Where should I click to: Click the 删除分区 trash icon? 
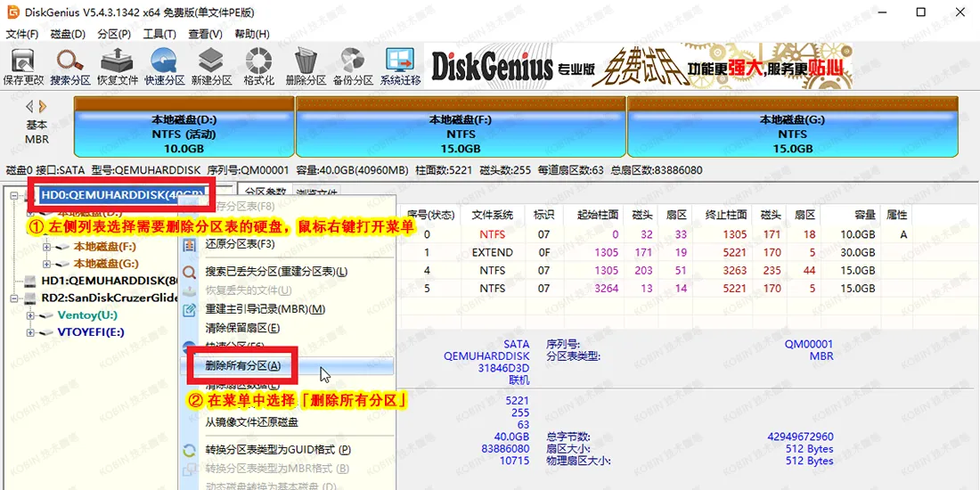[306, 61]
